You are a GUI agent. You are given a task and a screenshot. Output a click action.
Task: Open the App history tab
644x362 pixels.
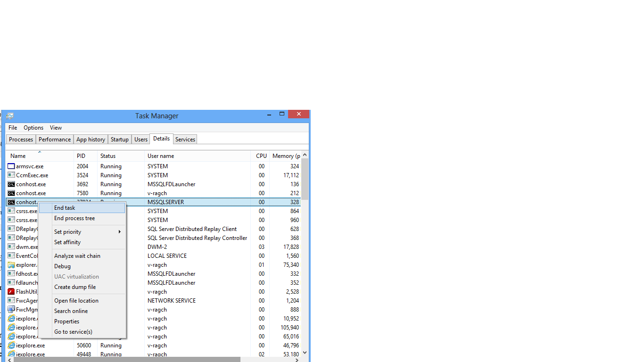[x=91, y=140]
